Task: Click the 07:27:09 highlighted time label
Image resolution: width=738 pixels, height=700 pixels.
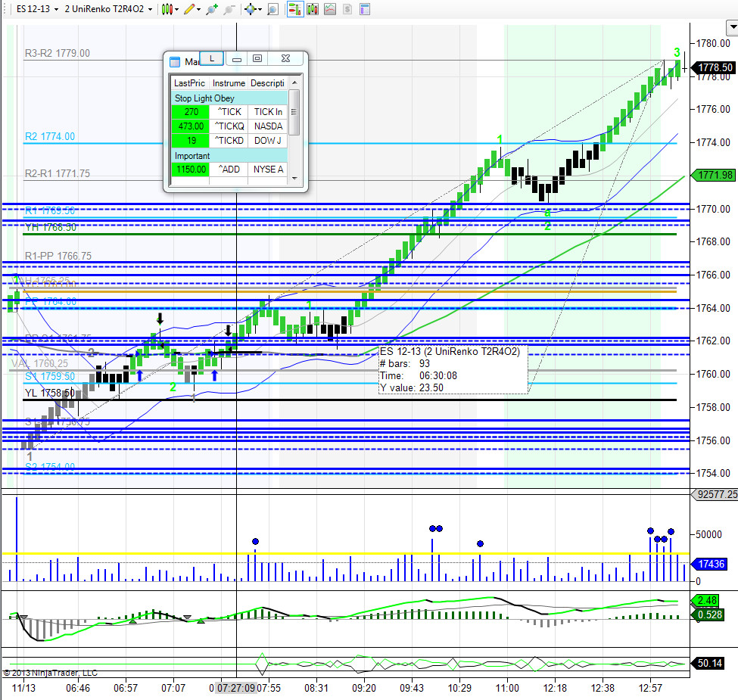Action: (236, 688)
